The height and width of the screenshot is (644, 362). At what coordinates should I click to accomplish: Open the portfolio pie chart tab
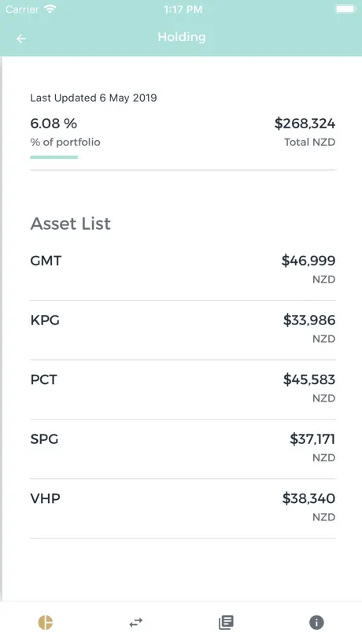coord(46,623)
